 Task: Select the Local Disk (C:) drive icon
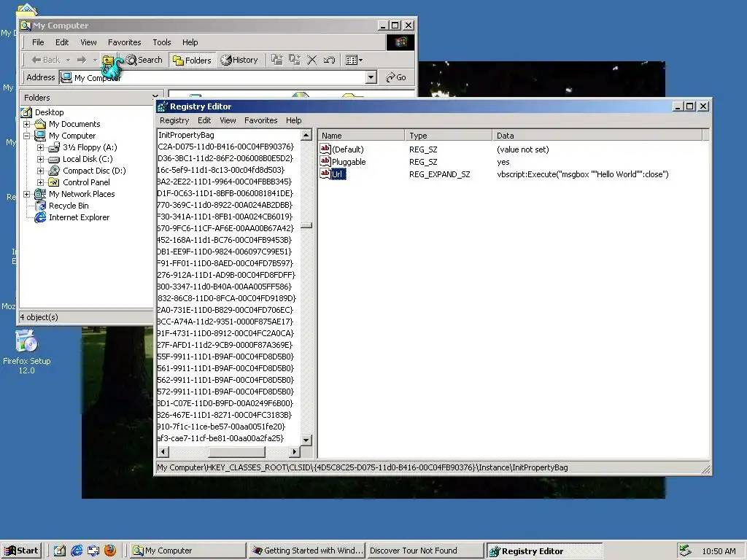(54, 160)
